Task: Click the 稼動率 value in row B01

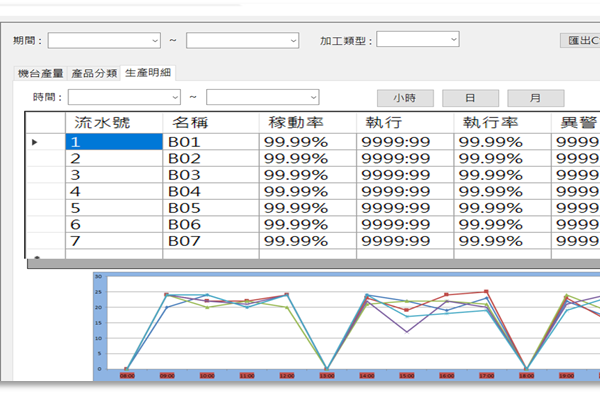Action: (x=308, y=142)
